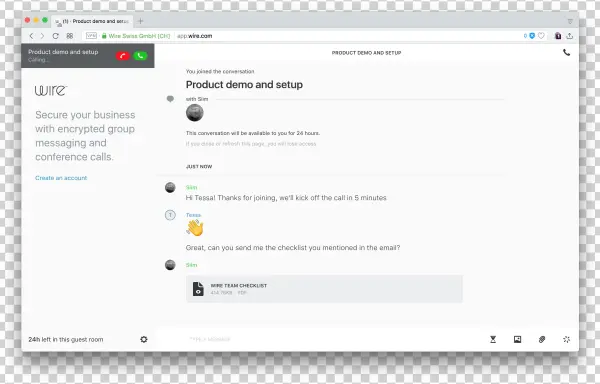Attach a file using the paperclip icon
Viewport: 600px width, 384px height.
(x=542, y=339)
